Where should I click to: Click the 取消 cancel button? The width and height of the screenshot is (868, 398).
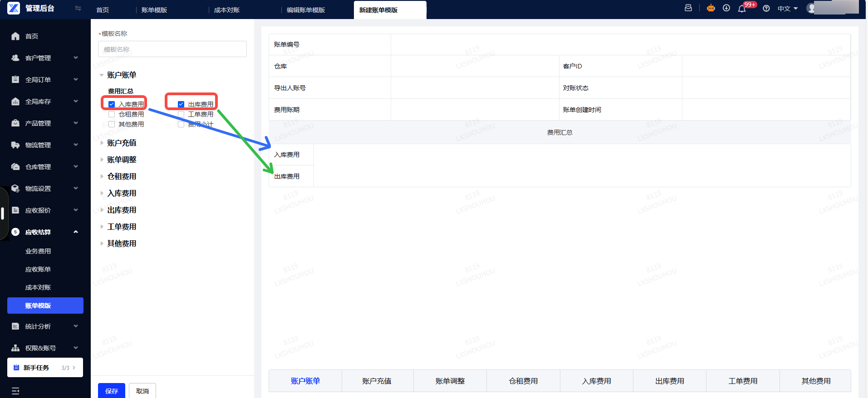[x=142, y=391]
